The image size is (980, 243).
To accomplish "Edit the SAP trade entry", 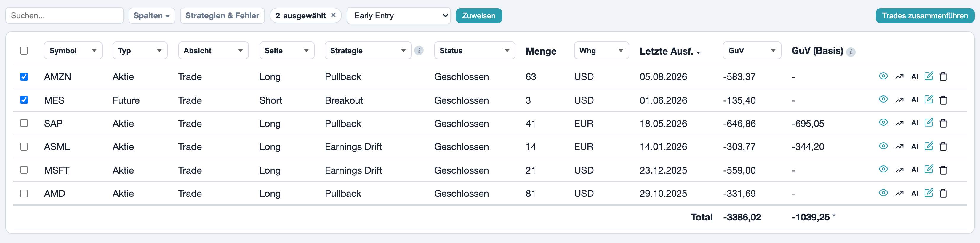I will click(x=929, y=122).
